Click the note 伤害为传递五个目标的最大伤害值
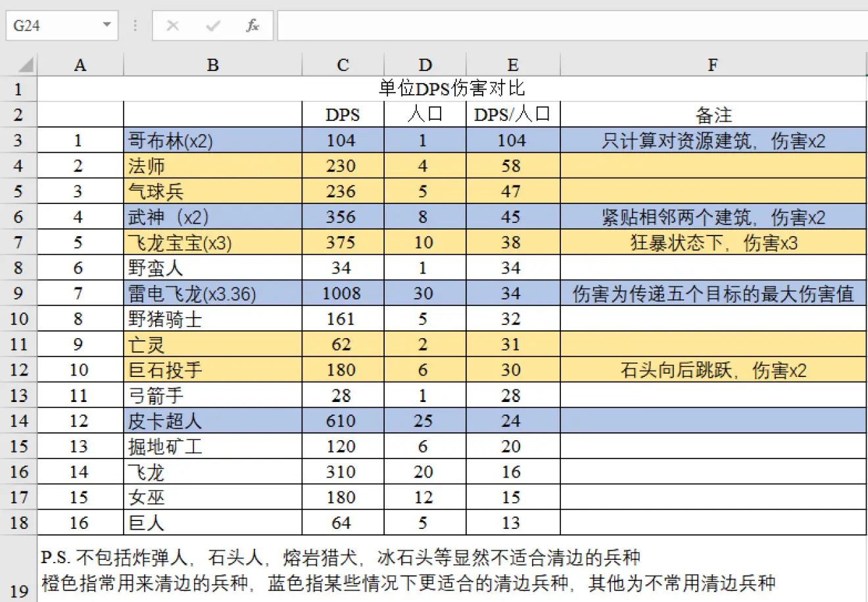 [713, 293]
